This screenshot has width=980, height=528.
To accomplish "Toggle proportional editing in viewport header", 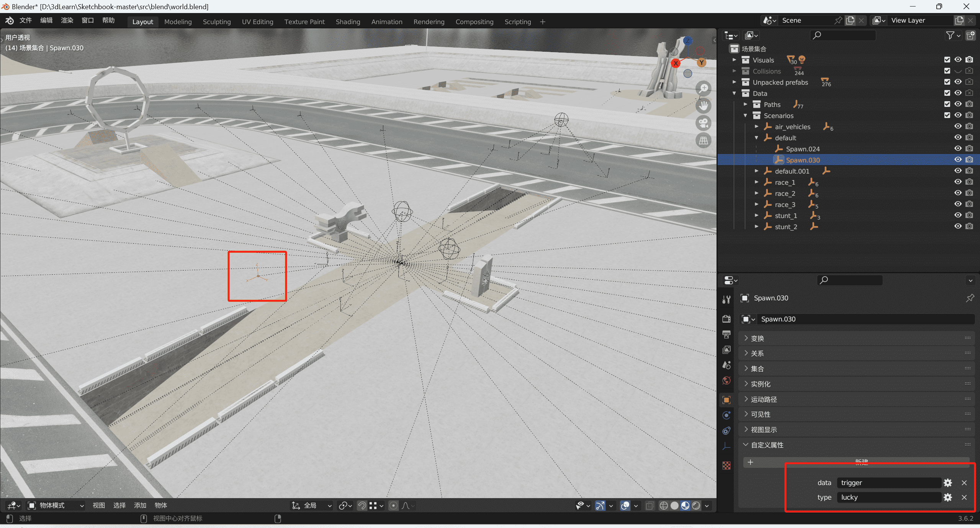I will tap(393, 506).
